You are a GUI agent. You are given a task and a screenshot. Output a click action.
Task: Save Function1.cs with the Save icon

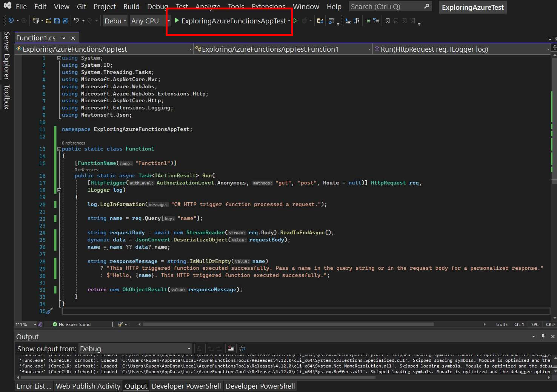click(x=57, y=21)
